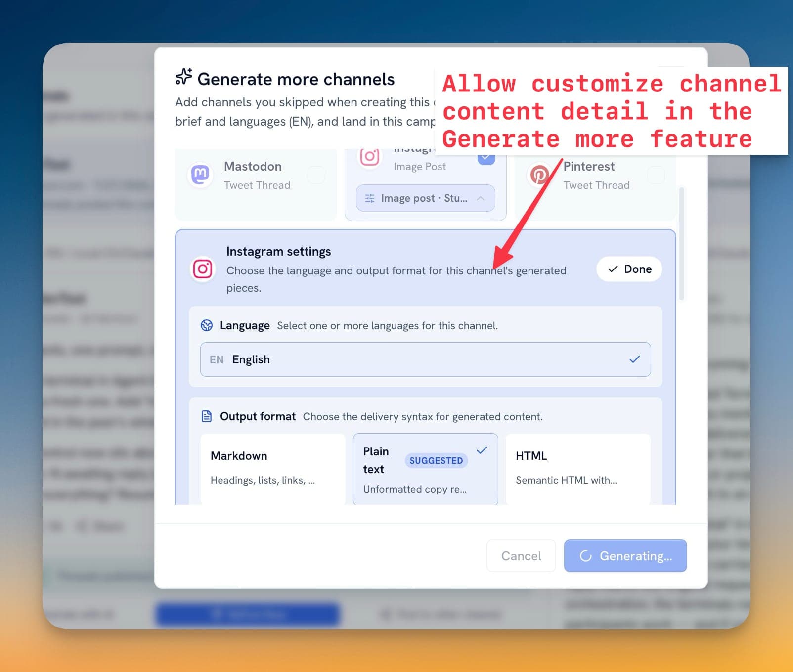Click the Pinterest channel logo
The image size is (793, 672).
point(539,175)
